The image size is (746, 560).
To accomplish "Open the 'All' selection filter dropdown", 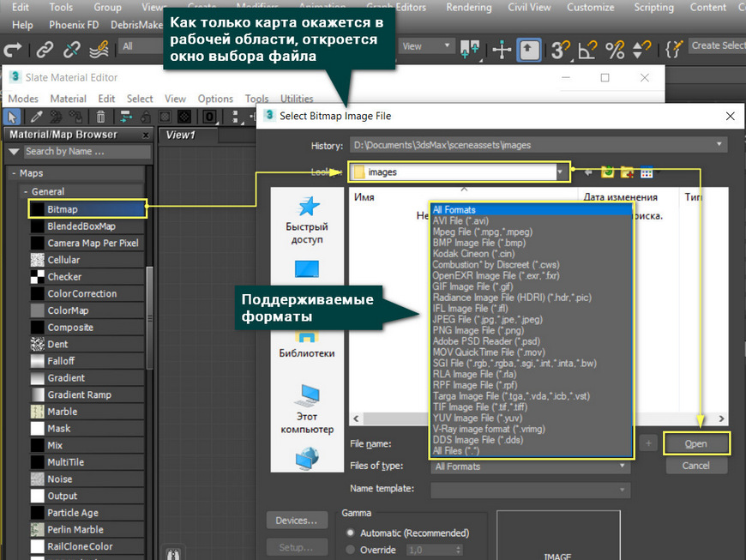I will 141,46.
